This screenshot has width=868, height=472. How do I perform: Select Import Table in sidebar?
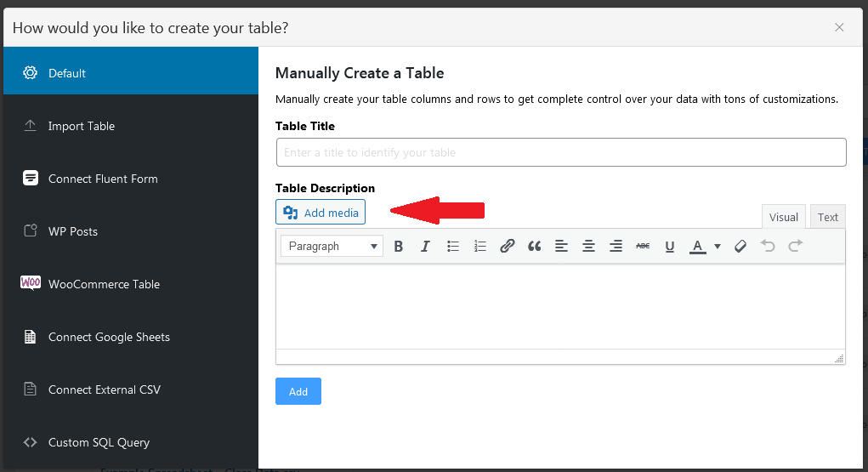point(131,126)
